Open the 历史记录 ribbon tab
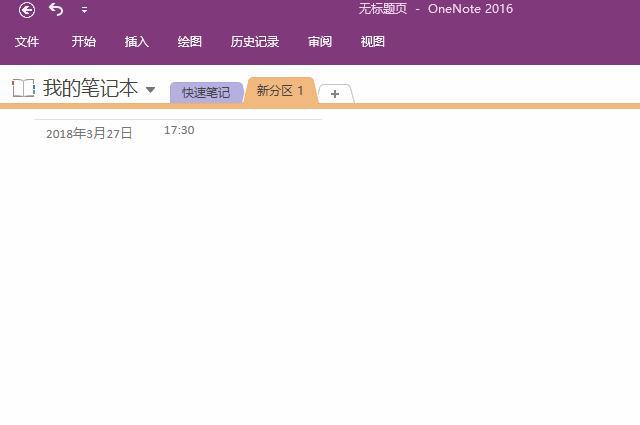Viewport: 640px width, 425px height. [x=255, y=41]
